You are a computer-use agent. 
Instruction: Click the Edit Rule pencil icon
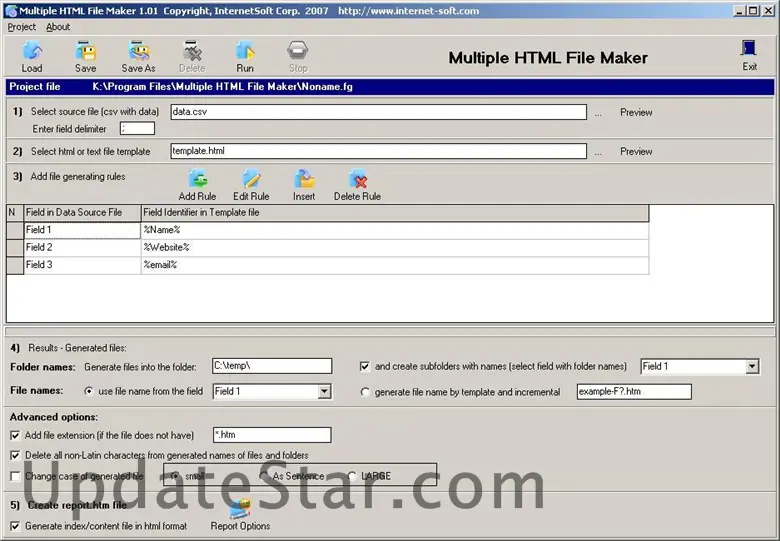coord(251,179)
